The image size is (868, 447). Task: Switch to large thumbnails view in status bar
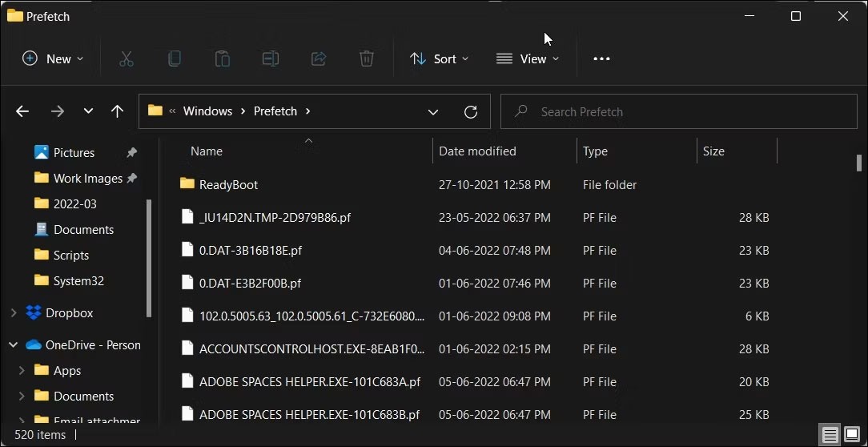pos(852,435)
